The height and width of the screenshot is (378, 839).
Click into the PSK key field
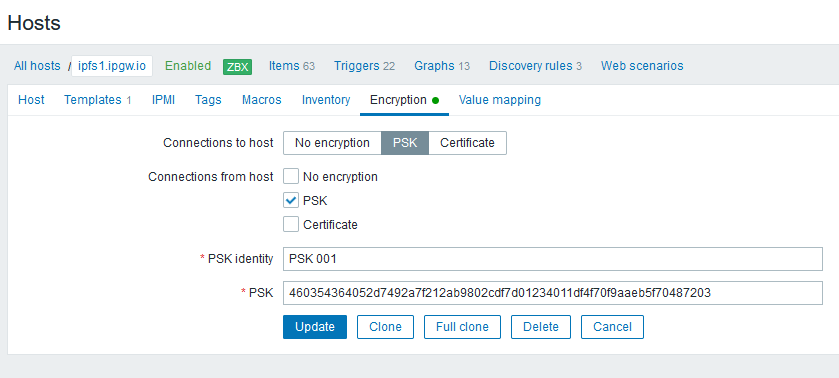point(553,293)
